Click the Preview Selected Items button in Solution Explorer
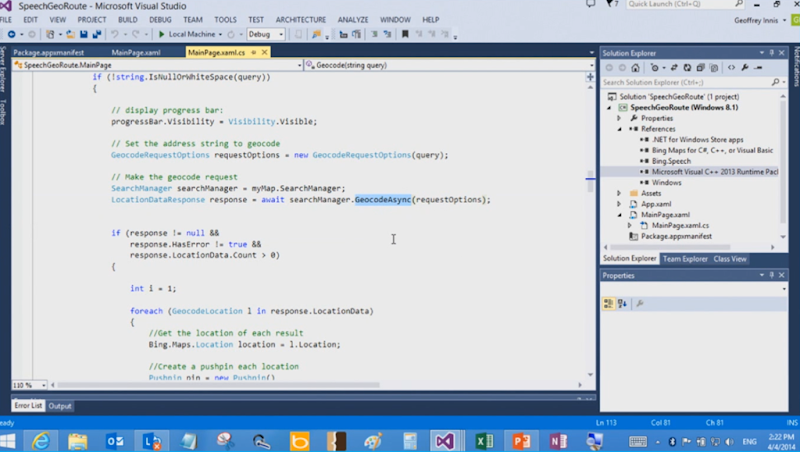The height and width of the screenshot is (452, 800). [x=758, y=68]
